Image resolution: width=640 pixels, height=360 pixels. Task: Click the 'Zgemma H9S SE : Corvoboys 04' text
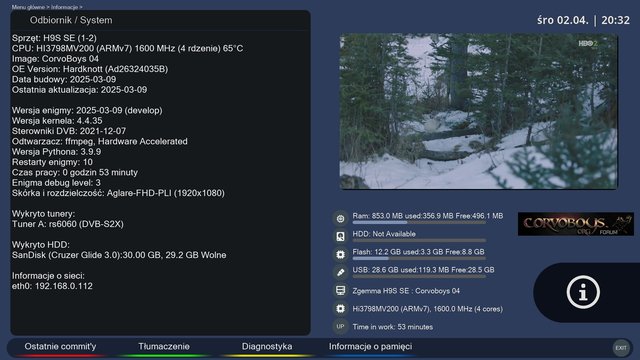[406, 291]
